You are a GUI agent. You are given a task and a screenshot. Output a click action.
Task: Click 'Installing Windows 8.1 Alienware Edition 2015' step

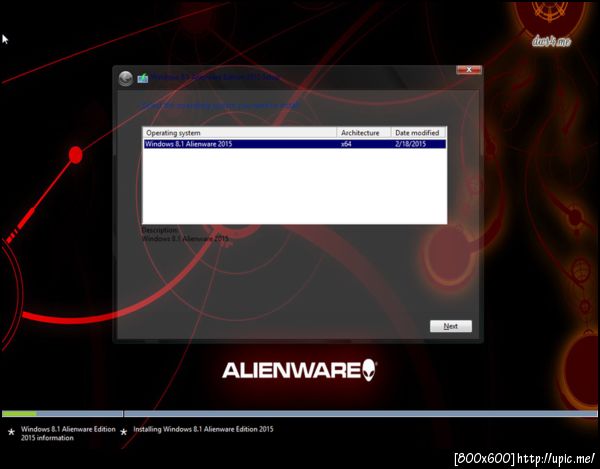[x=203, y=429]
